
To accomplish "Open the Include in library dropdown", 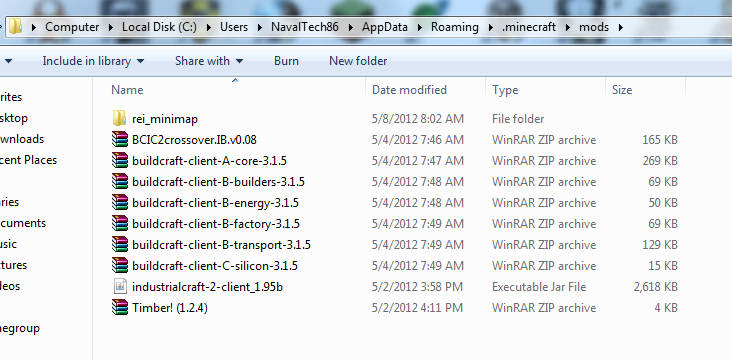I will coord(93,61).
